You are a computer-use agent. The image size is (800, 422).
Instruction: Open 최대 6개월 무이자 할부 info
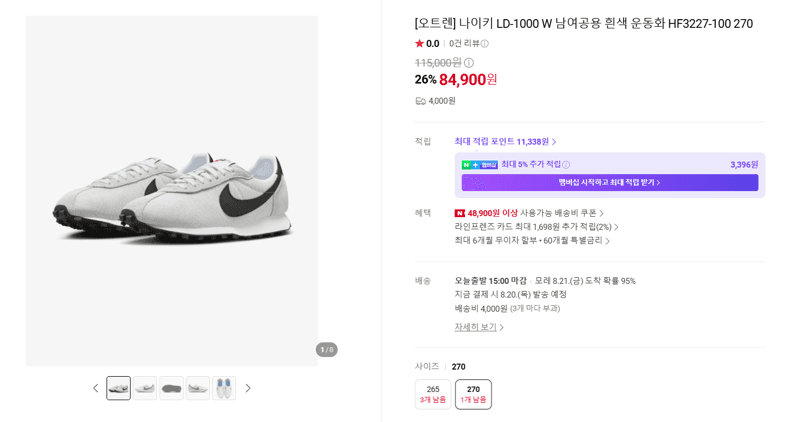[x=532, y=240]
